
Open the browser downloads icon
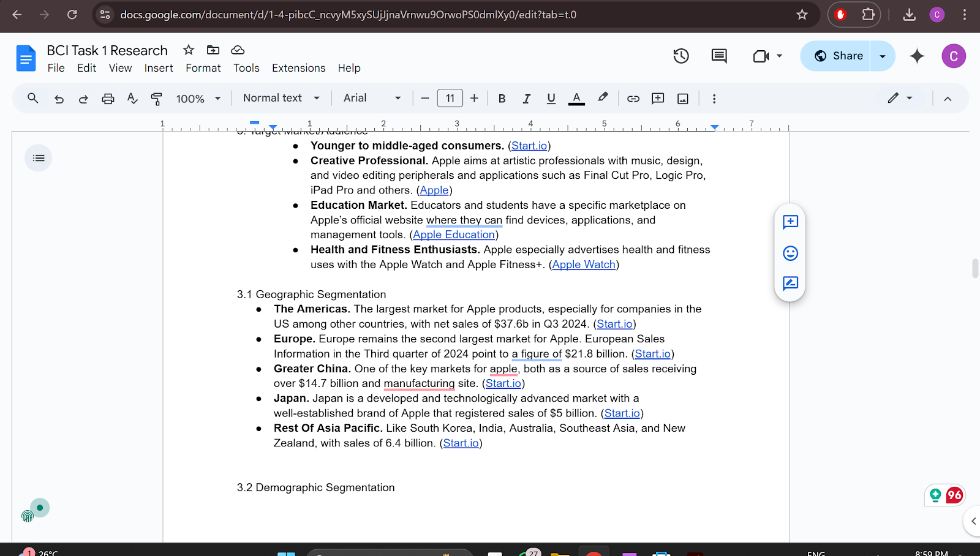pyautogui.click(x=910, y=15)
